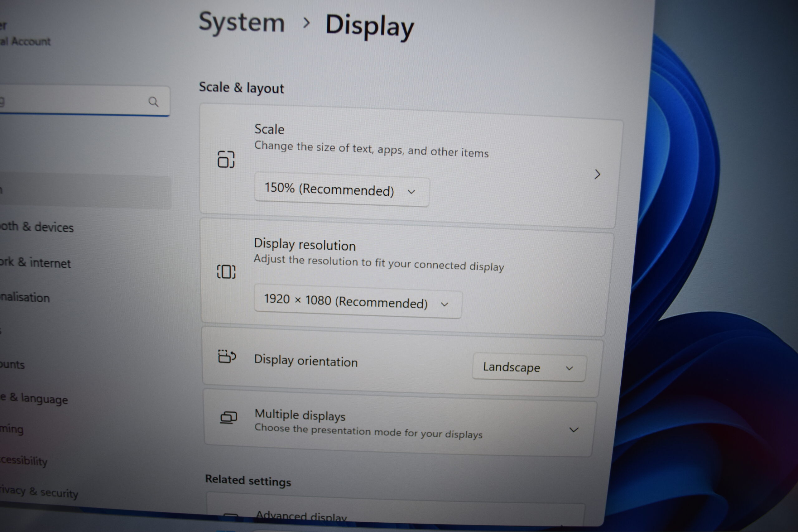Open the Landscape orientation dropdown
The image size is (798, 532).
click(529, 367)
